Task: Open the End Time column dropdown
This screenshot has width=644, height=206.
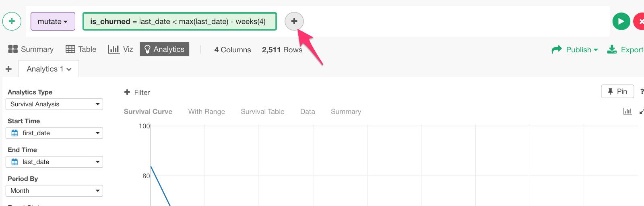Action: pos(54,162)
